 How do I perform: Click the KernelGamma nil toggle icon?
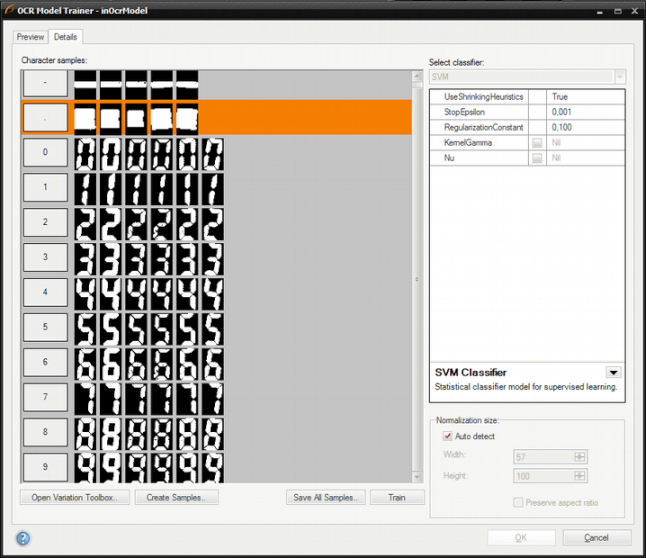click(x=537, y=143)
